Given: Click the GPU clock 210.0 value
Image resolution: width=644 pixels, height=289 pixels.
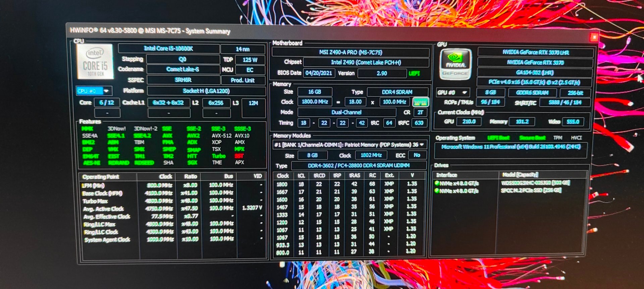Looking at the screenshot, I should pyautogui.click(x=469, y=122).
